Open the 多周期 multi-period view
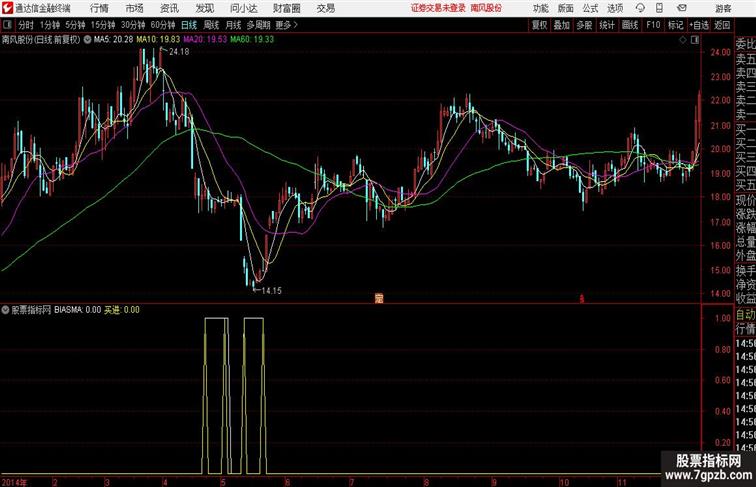This screenshot has width=756, height=487. click(258, 25)
